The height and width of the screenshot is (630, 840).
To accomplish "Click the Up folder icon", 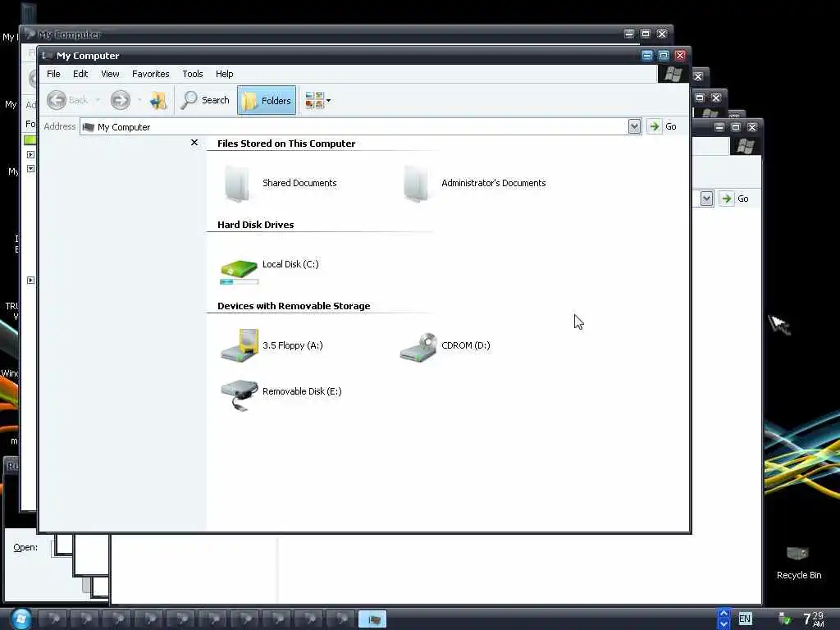I will coord(158,100).
